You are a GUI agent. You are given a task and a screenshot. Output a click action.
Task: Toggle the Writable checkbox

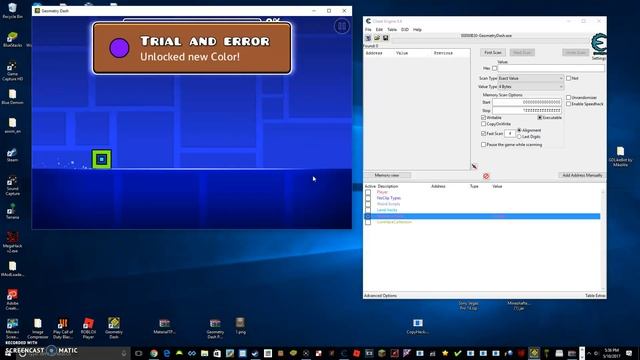click(484, 118)
